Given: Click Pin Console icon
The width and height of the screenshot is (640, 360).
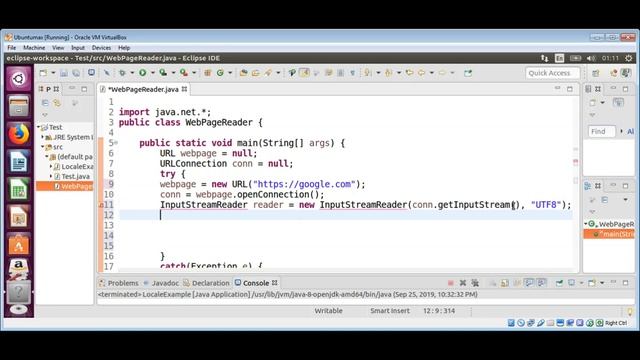Looking at the screenshot, I should (559, 283).
